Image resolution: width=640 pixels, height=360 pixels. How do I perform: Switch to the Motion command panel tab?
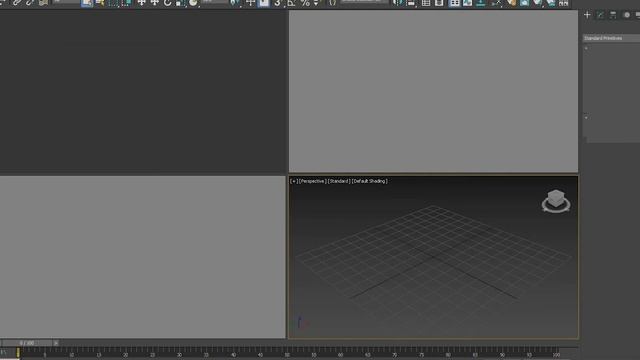627,15
